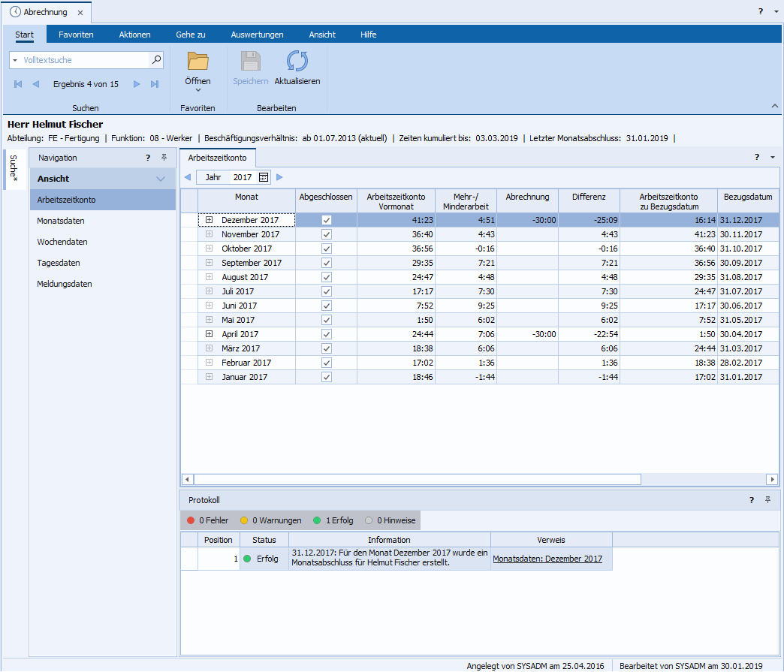This screenshot has width=784, height=672.
Task: Pin the Navigation panel
Action: click(164, 158)
